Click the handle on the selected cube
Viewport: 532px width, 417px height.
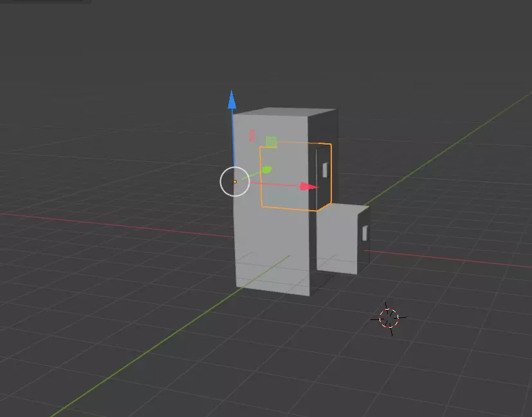(x=325, y=170)
